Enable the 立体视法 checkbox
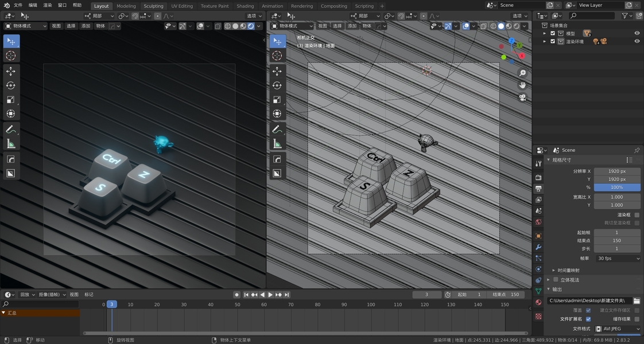The height and width of the screenshot is (344, 644). coord(556,280)
